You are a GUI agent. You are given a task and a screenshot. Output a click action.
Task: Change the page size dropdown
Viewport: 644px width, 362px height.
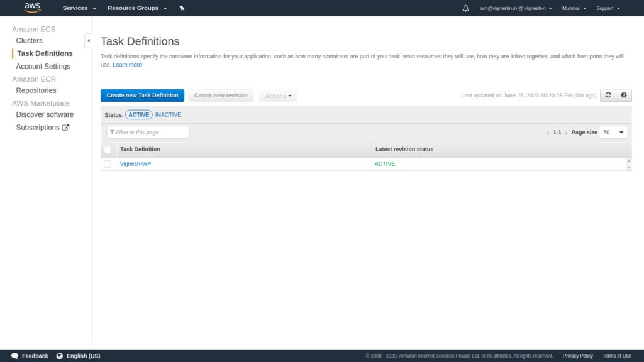coord(613,132)
